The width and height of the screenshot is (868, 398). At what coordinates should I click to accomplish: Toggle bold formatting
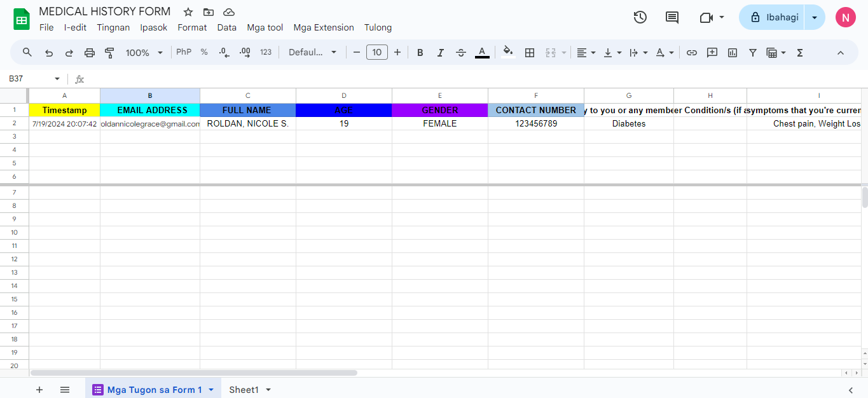[x=420, y=53]
